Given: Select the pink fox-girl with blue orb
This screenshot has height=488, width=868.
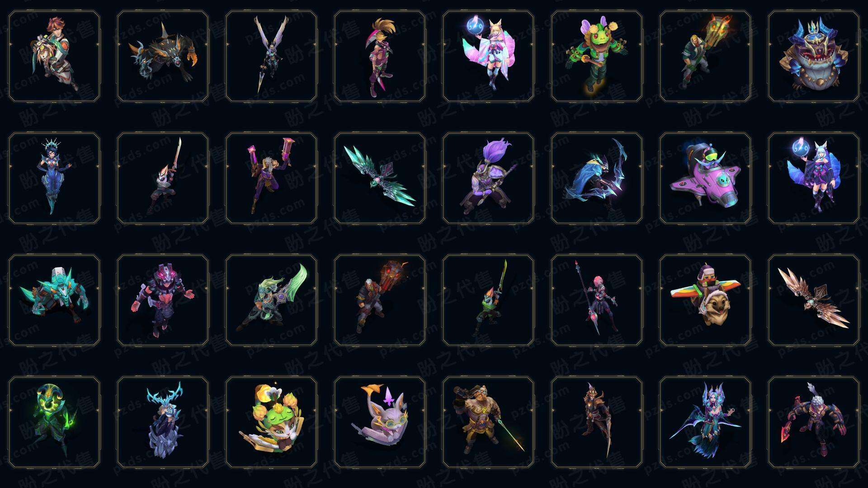Looking at the screenshot, I should (488, 56).
